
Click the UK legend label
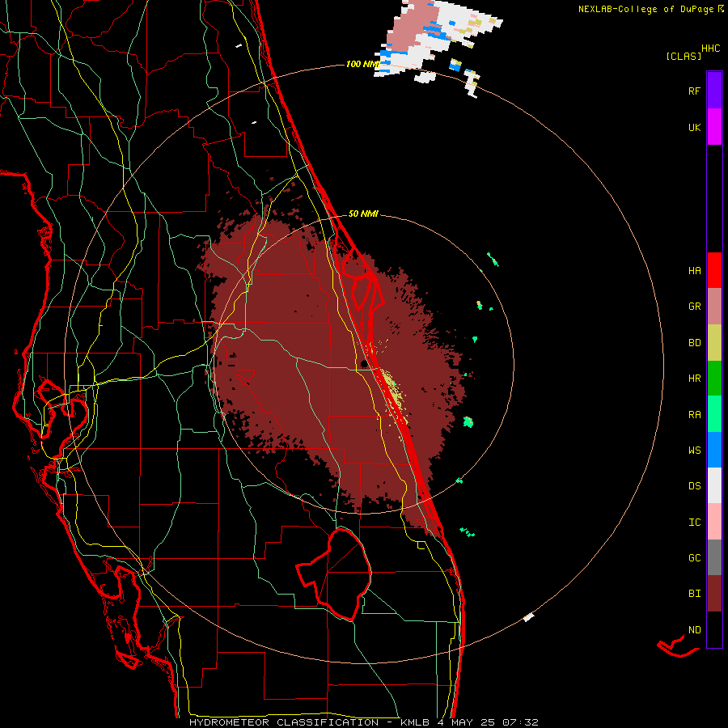point(695,127)
